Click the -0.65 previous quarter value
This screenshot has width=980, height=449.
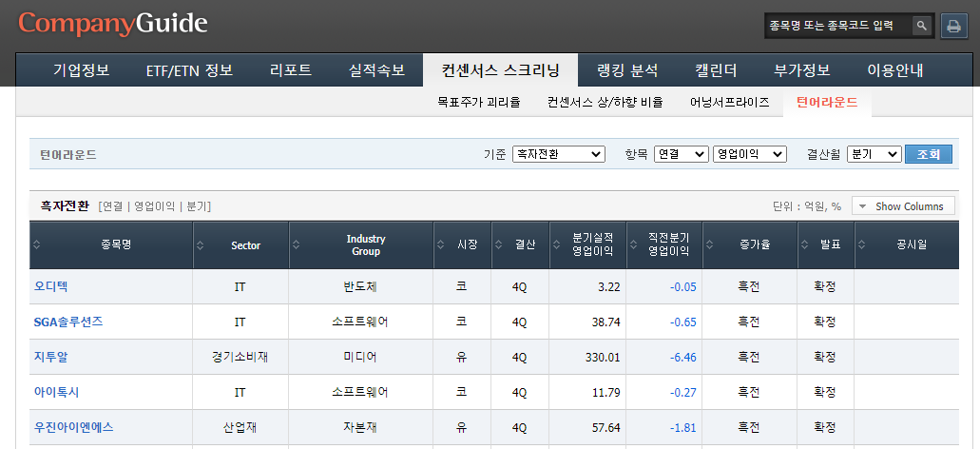pyautogui.click(x=682, y=322)
